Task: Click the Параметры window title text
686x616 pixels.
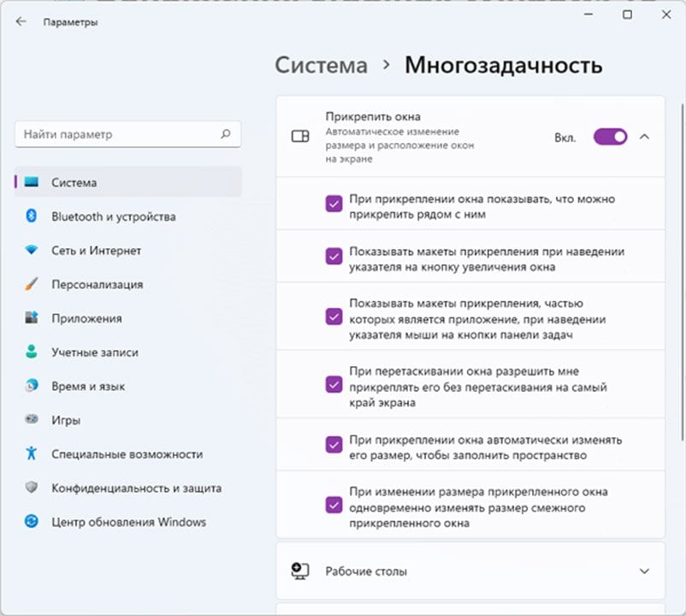Action: [70, 22]
